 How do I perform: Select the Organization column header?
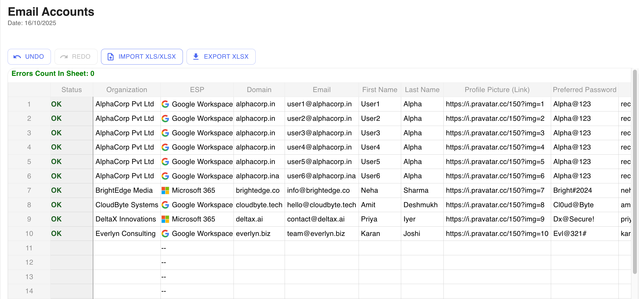pyautogui.click(x=127, y=90)
